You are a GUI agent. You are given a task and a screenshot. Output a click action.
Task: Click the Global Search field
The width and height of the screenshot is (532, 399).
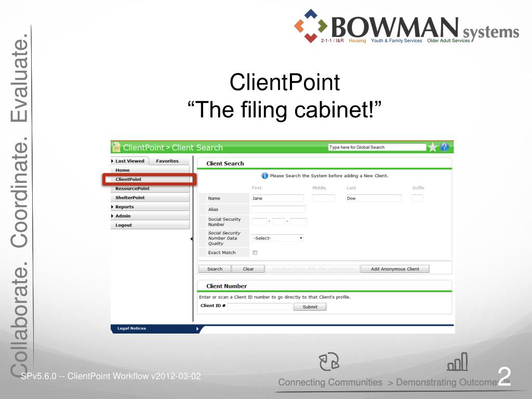377,147
